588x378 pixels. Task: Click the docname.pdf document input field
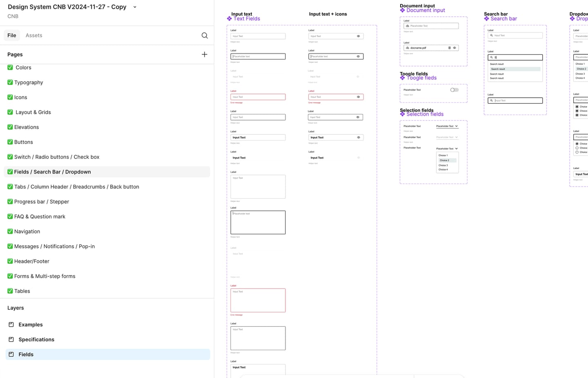point(431,48)
